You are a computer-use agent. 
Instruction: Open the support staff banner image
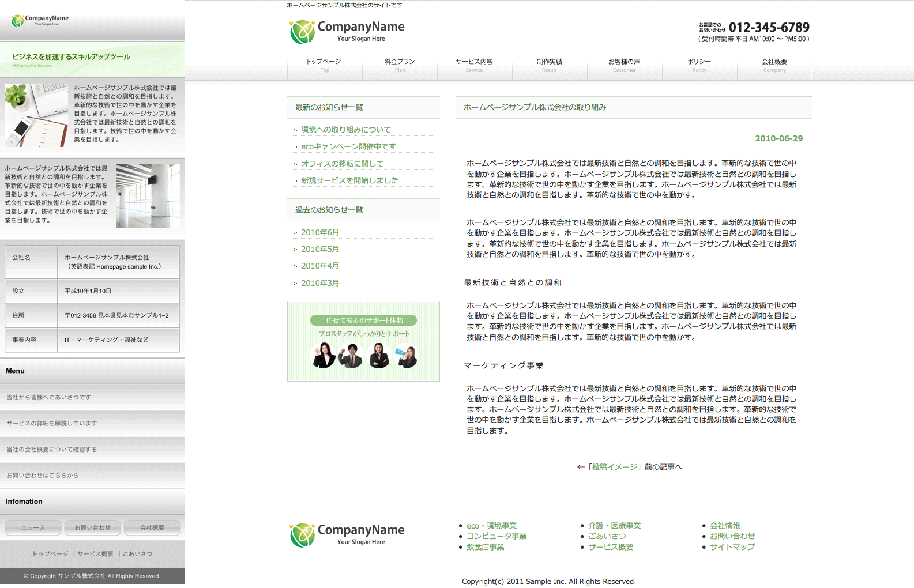(363, 341)
